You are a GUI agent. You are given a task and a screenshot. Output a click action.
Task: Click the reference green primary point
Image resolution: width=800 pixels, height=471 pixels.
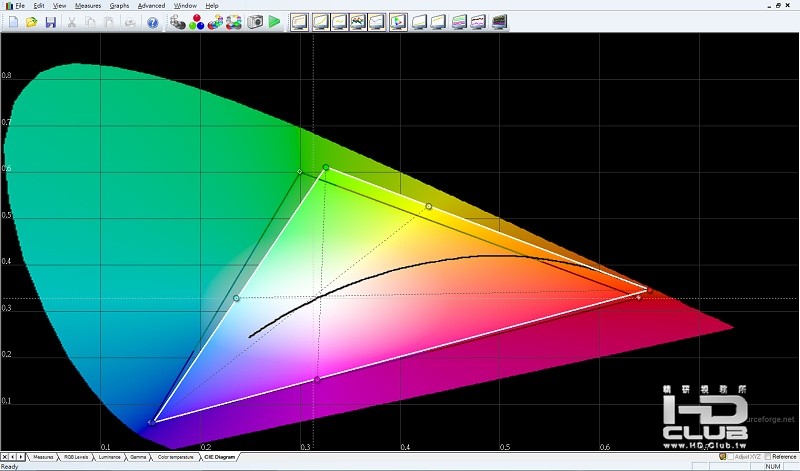point(300,172)
